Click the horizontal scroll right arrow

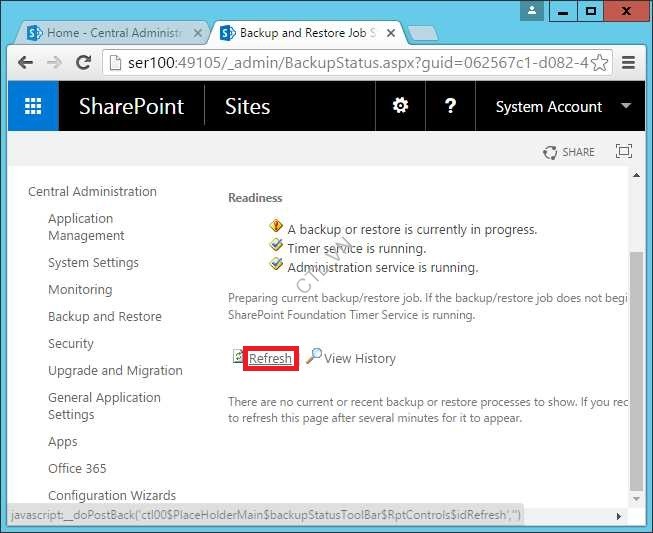[619, 516]
